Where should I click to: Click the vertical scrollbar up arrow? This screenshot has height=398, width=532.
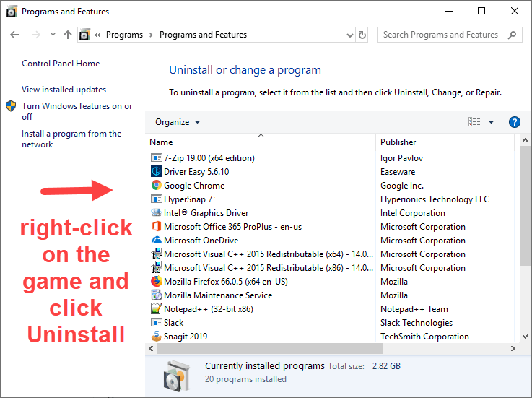pyautogui.click(x=525, y=140)
